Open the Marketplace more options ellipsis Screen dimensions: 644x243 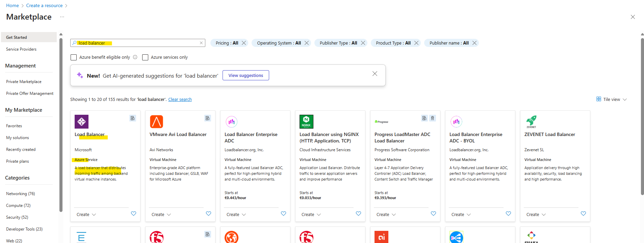pyautogui.click(x=62, y=17)
